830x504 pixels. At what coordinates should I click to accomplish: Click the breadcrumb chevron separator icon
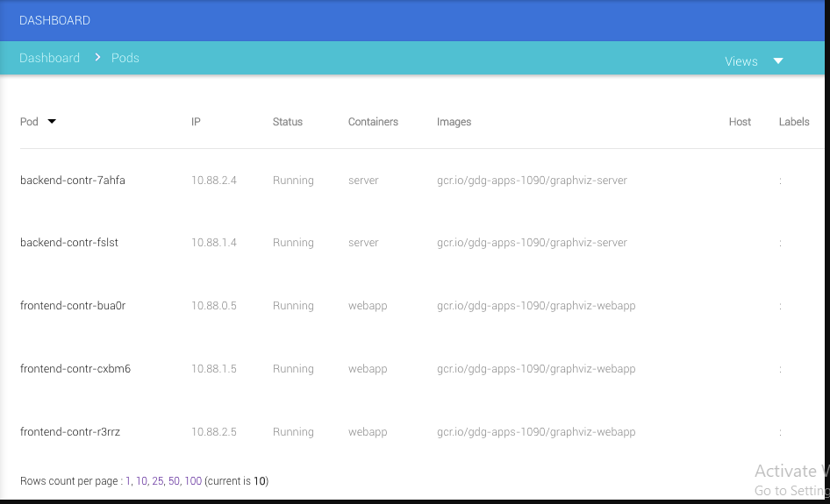coord(97,57)
